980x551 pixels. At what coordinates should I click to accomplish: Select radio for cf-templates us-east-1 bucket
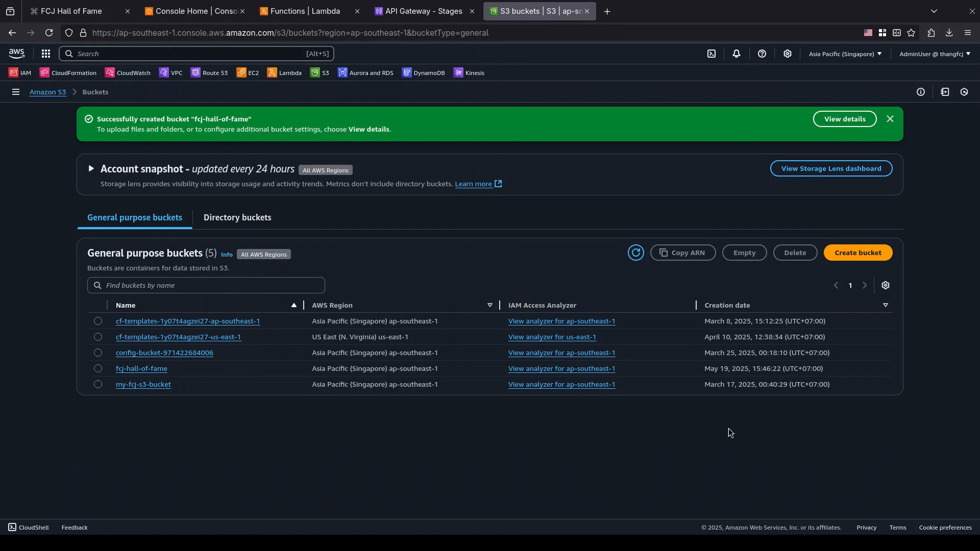coord(98,337)
